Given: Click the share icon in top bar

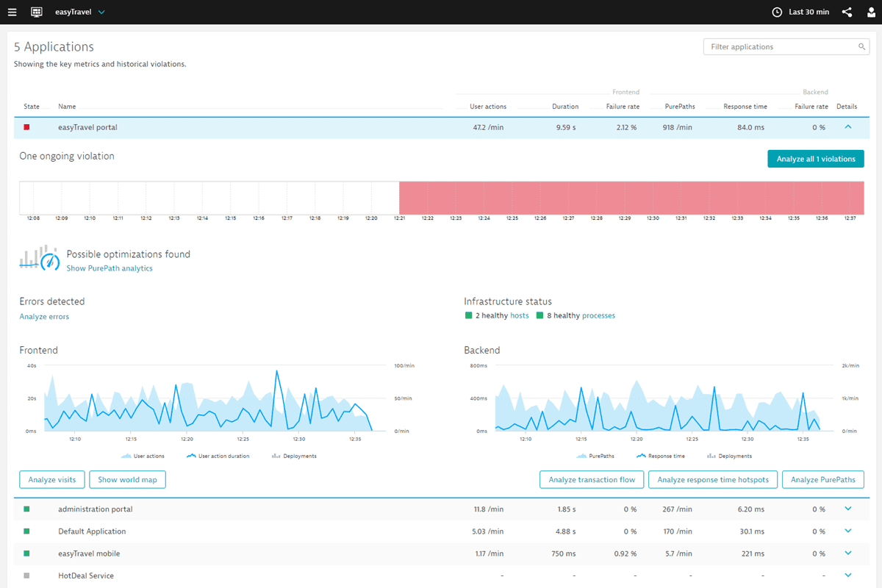Looking at the screenshot, I should (x=847, y=12).
